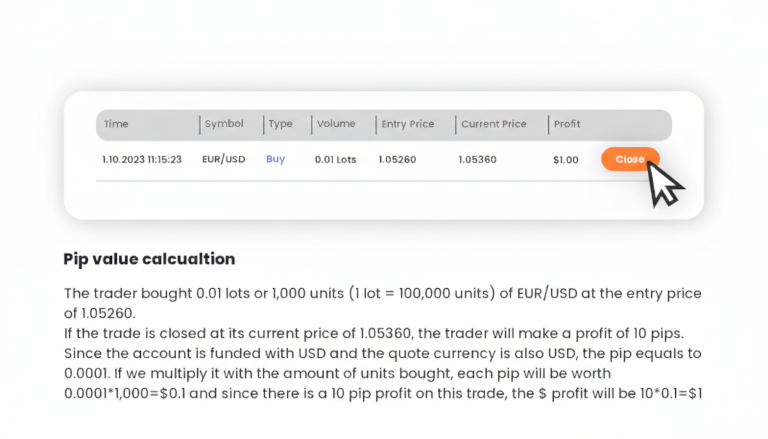Select the EUR/USD symbol cell
Image resolution: width=768 pixels, height=439 pixels.
pyautogui.click(x=223, y=159)
